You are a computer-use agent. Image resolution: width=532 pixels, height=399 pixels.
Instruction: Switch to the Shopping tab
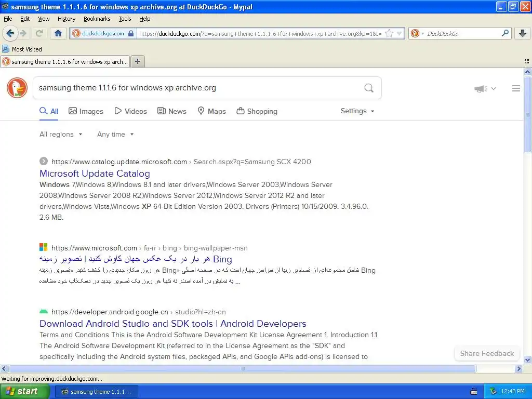coord(257,111)
